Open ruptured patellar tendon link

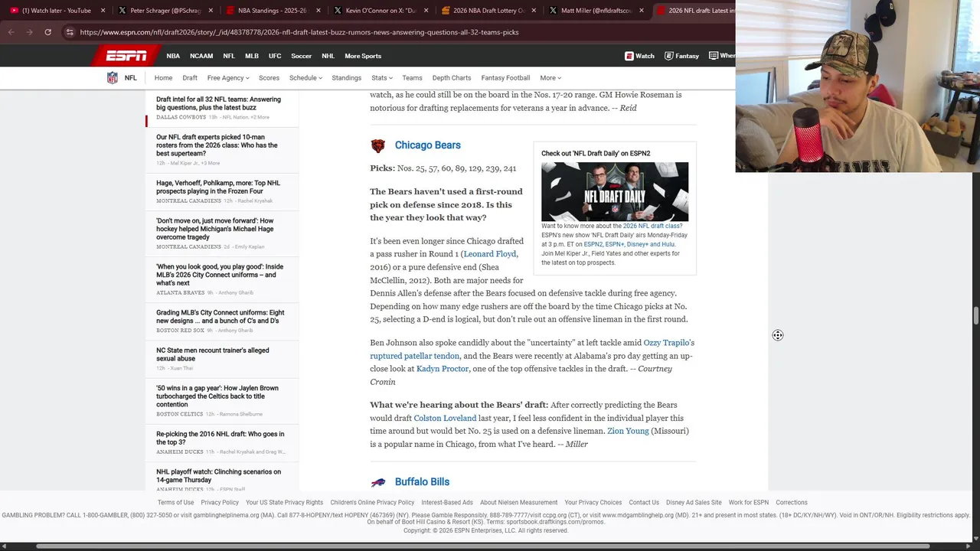[x=415, y=356]
